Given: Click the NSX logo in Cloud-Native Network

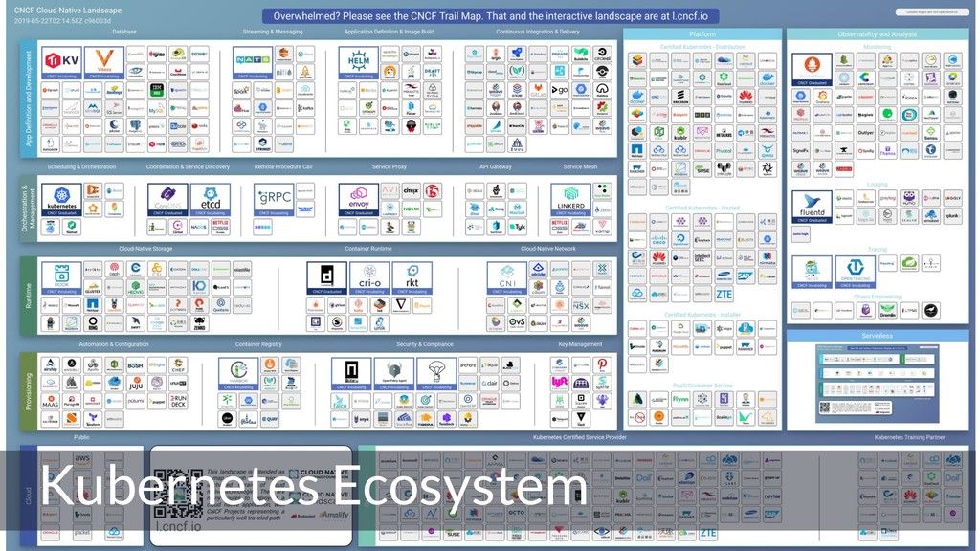Looking at the screenshot, I should [581, 305].
